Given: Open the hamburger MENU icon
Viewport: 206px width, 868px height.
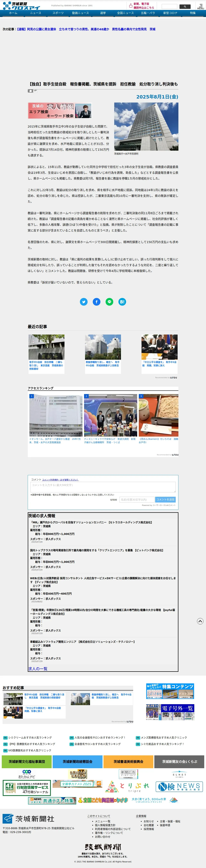Looking at the screenshot, I should point(200,6).
